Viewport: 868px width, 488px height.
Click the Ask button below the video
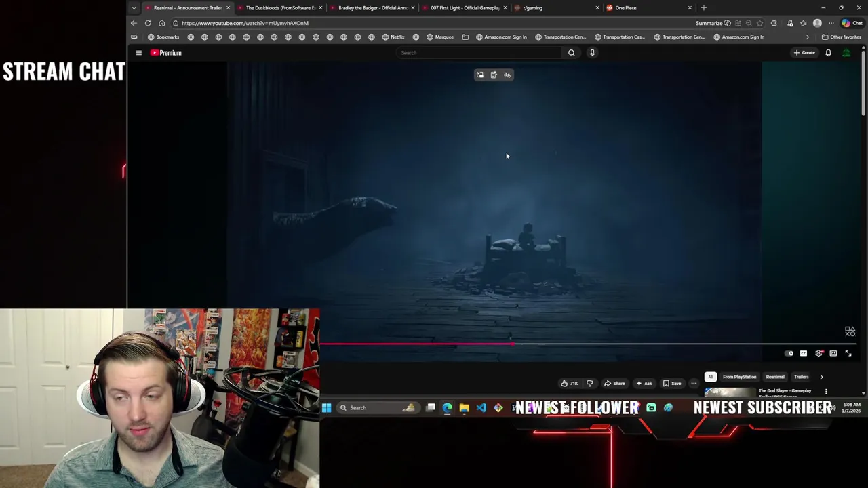tap(644, 383)
